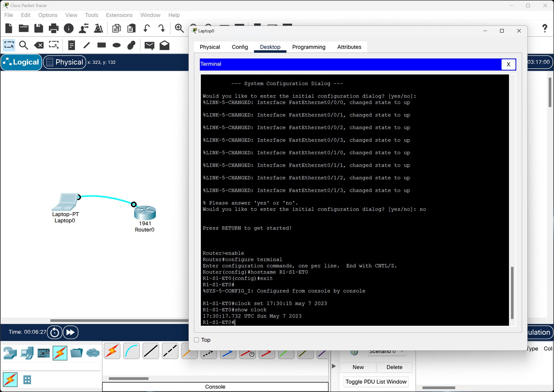The height and width of the screenshot is (392, 554).
Task: Select the Draw Ellipse tool
Action: point(116,45)
